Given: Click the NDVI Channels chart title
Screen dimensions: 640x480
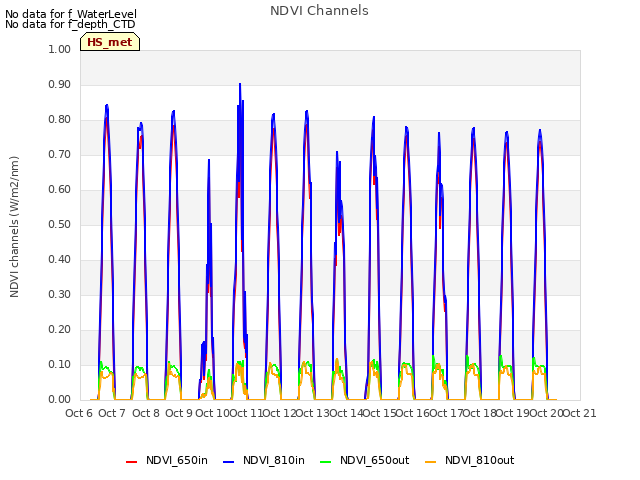Looking at the screenshot, I should 319,11.
